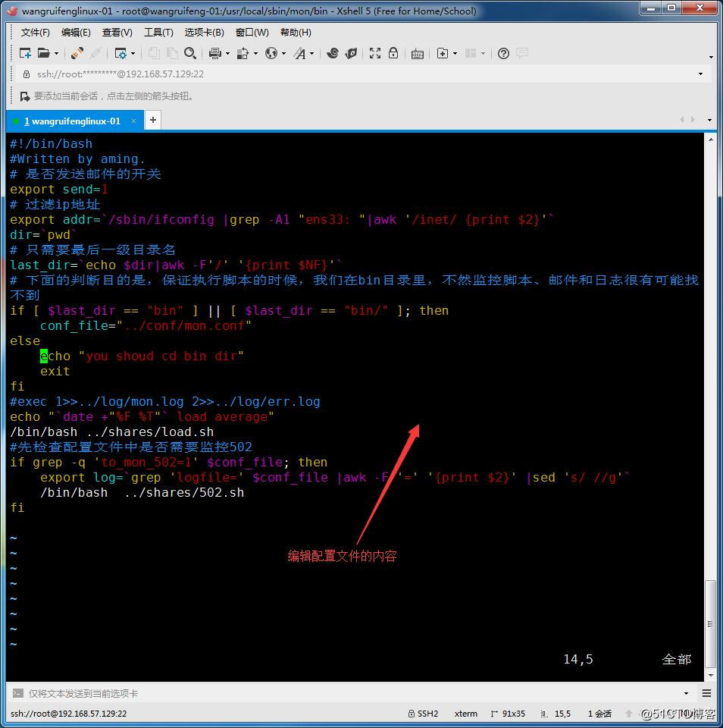Open Help question mark icon
Screen dimensions: 723x728
(x=503, y=53)
